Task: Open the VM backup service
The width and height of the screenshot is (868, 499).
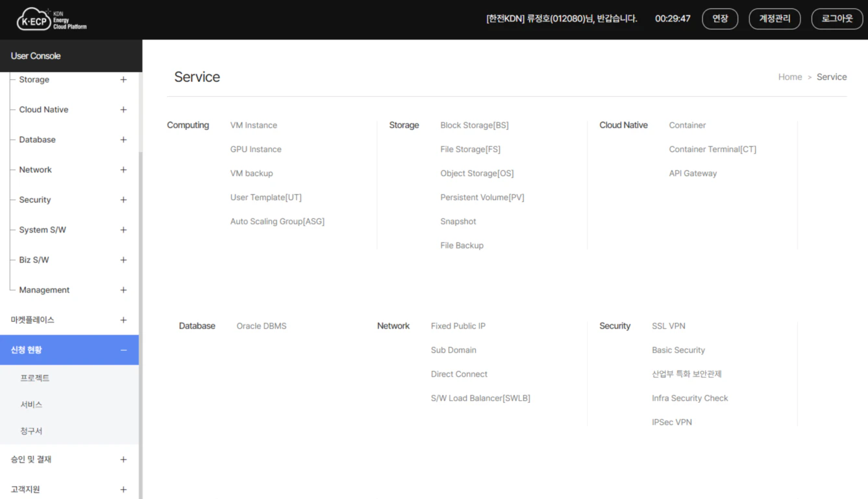Action: point(252,173)
